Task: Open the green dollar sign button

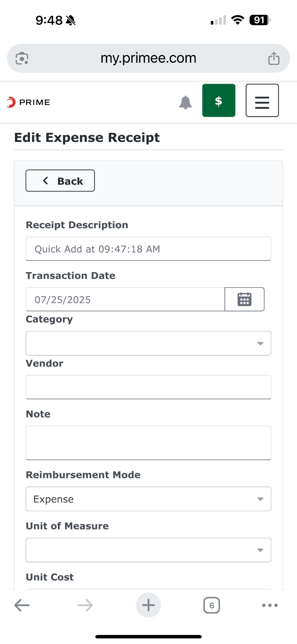Action: 219,101
